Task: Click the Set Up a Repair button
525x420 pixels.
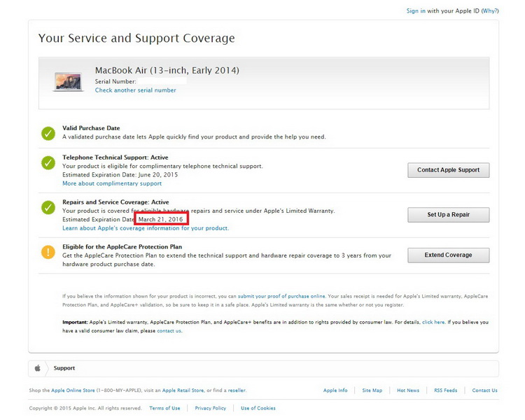Action: tap(448, 215)
